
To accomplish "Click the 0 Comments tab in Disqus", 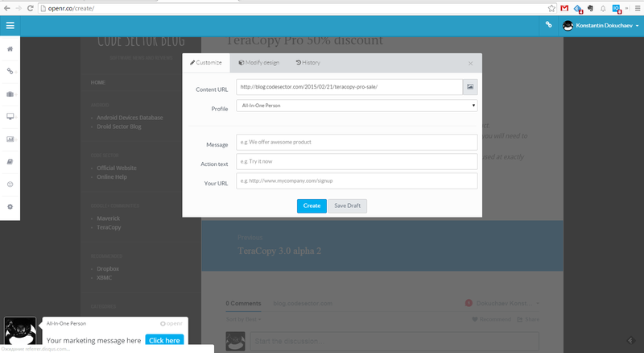I will 243,303.
